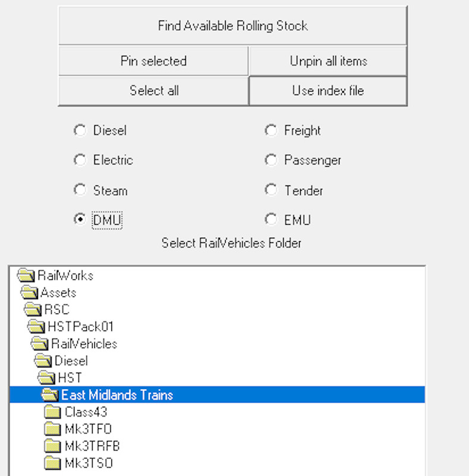Screen dimensions: 469x476
Task: Click the Unpin all items button
Action: 328,61
